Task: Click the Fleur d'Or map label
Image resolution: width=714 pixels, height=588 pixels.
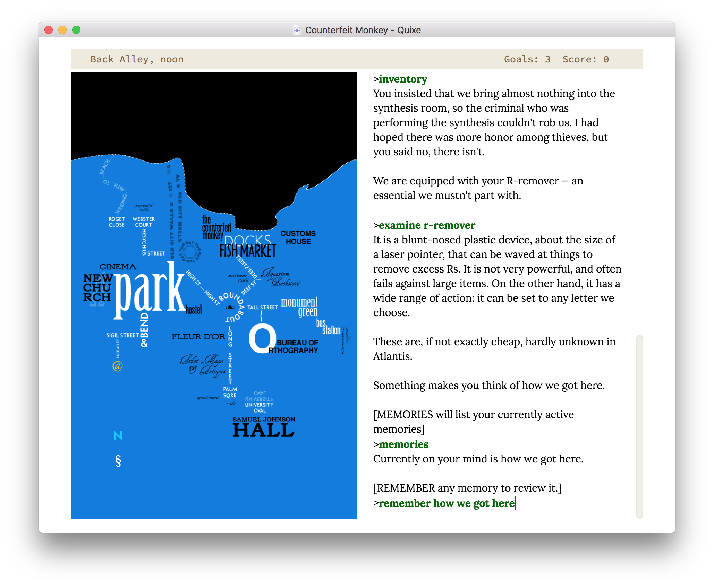Action: pos(198,336)
